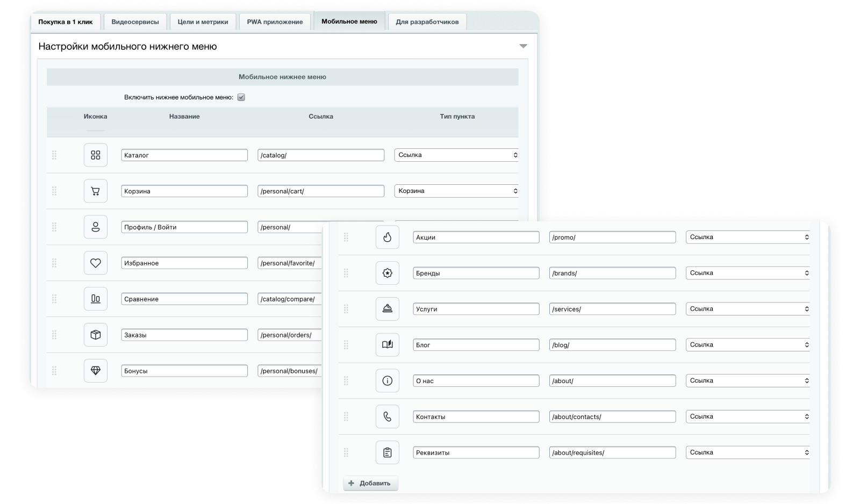
Task: Select the heart icon for Избранное
Action: point(96,263)
